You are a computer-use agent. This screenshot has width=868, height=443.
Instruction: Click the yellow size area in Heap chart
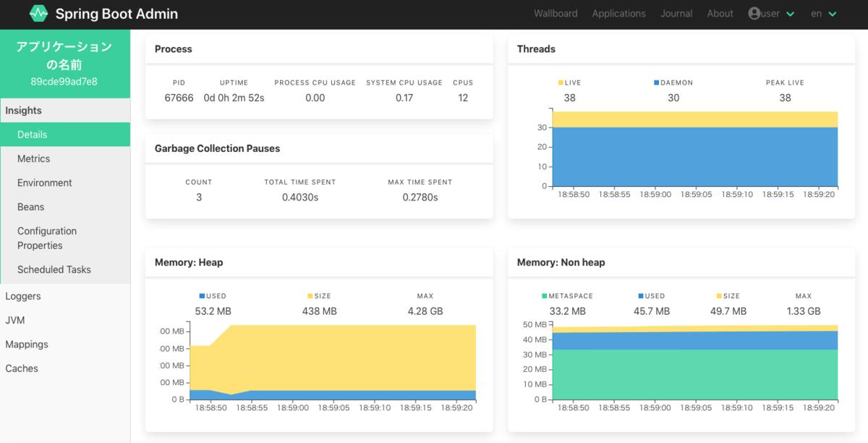(333, 358)
